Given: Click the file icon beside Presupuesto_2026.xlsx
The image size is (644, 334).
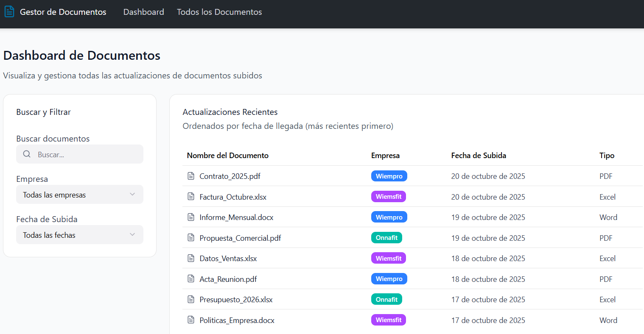Looking at the screenshot, I should 191,299.
